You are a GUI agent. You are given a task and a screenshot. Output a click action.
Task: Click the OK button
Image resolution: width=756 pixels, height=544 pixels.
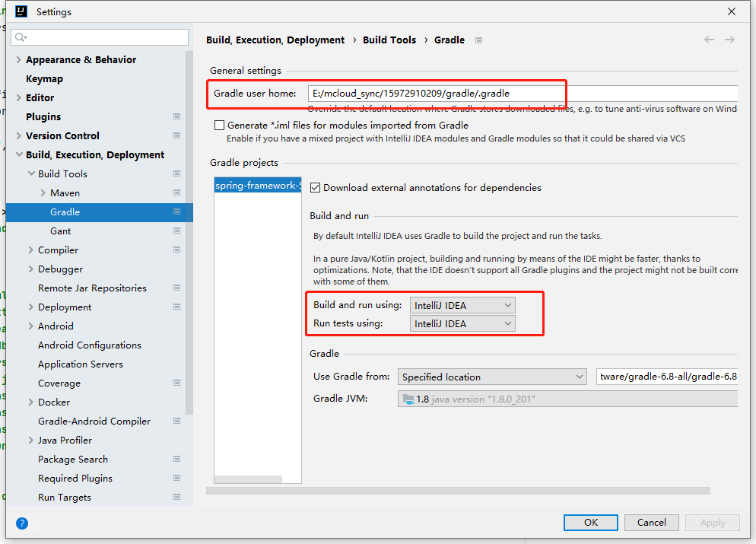tap(591, 522)
